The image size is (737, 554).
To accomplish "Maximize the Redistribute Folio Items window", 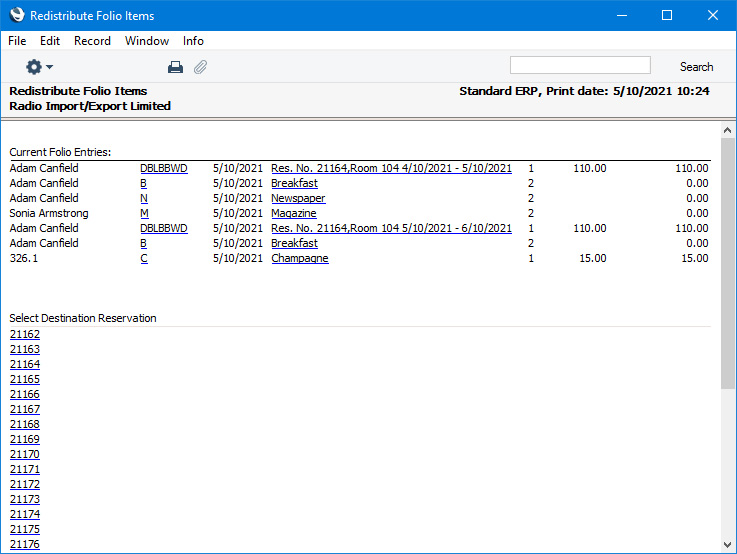I will tap(667, 15).
